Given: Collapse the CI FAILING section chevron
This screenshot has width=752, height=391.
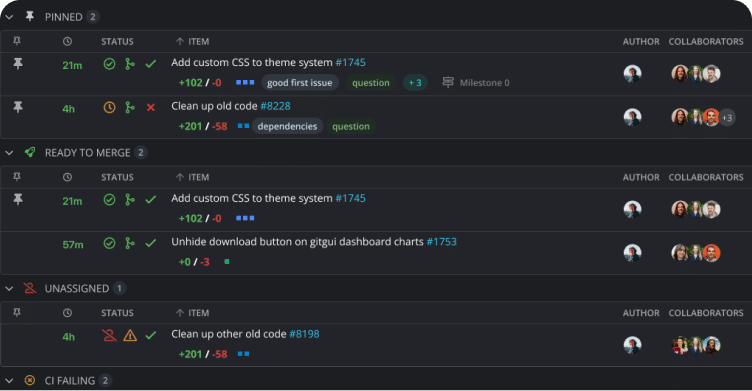Looking at the screenshot, I should click(x=9, y=381).
